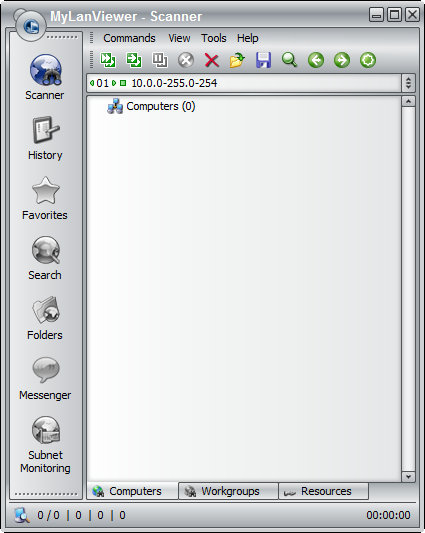Open Subnet Monitoring from sidebar
This screenshot has width=425, height=533.
point(45,445)
